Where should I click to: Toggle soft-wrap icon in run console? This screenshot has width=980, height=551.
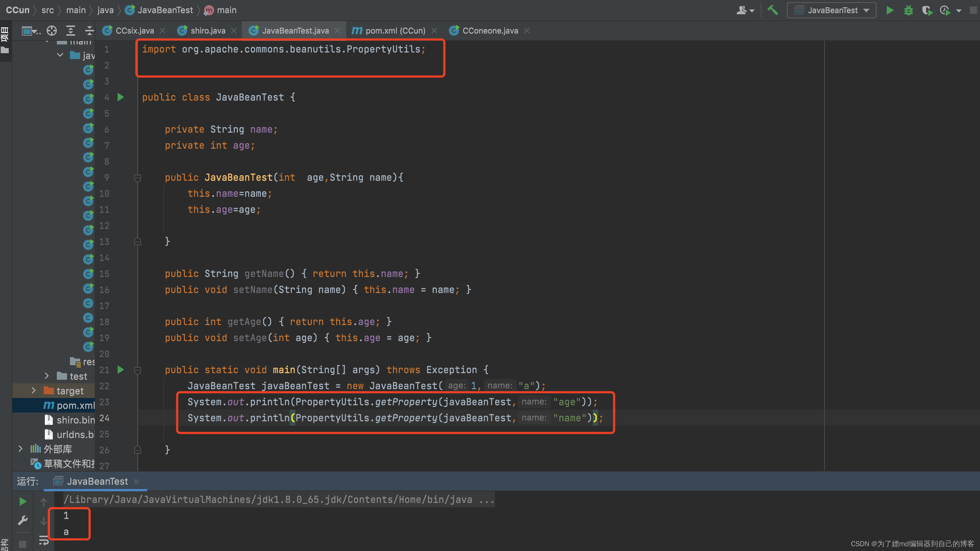click(44, 540)
